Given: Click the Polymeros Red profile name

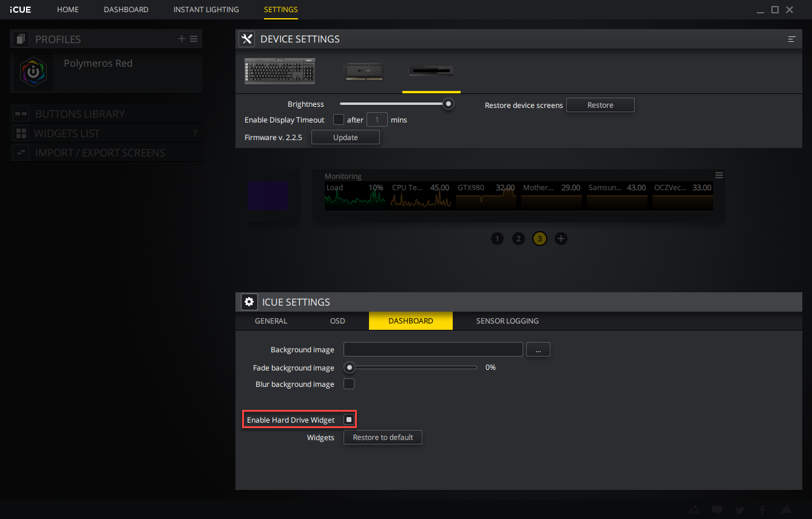Looking at the screenshot, I should (x=98, y=63).
